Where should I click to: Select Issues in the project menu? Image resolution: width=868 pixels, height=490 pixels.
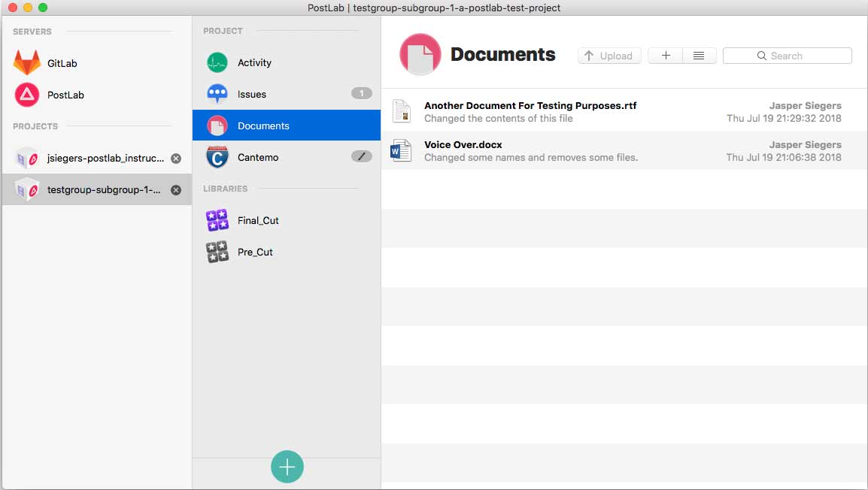pos(251,94)
